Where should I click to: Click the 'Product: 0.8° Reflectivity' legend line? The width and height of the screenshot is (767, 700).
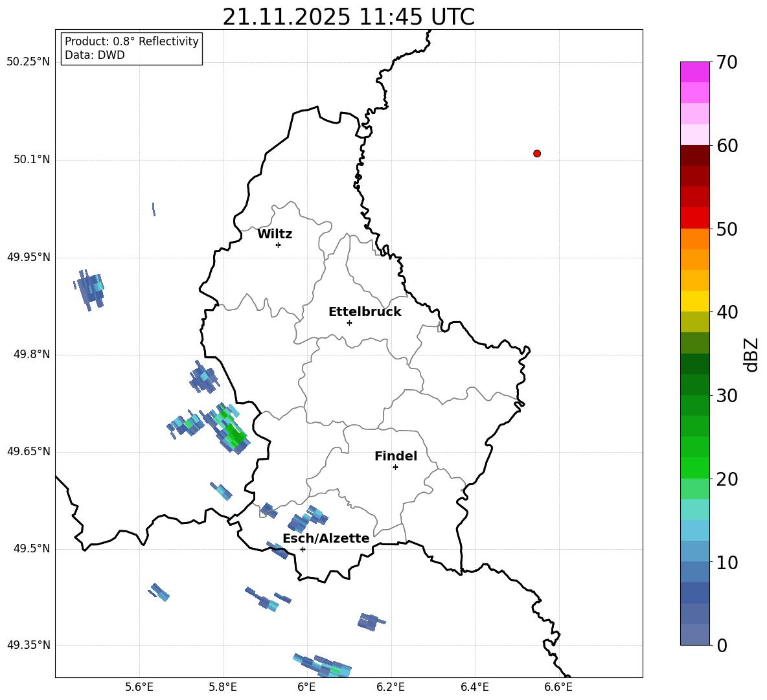coord(132,41)
